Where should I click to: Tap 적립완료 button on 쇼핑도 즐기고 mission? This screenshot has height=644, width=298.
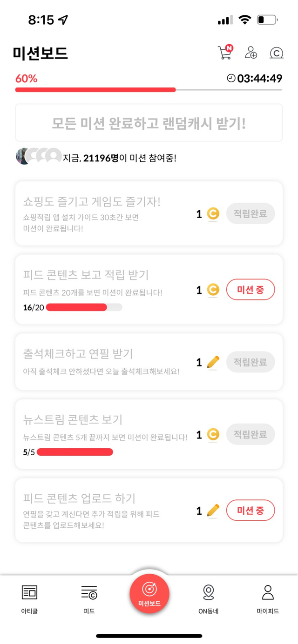(251, 214)
